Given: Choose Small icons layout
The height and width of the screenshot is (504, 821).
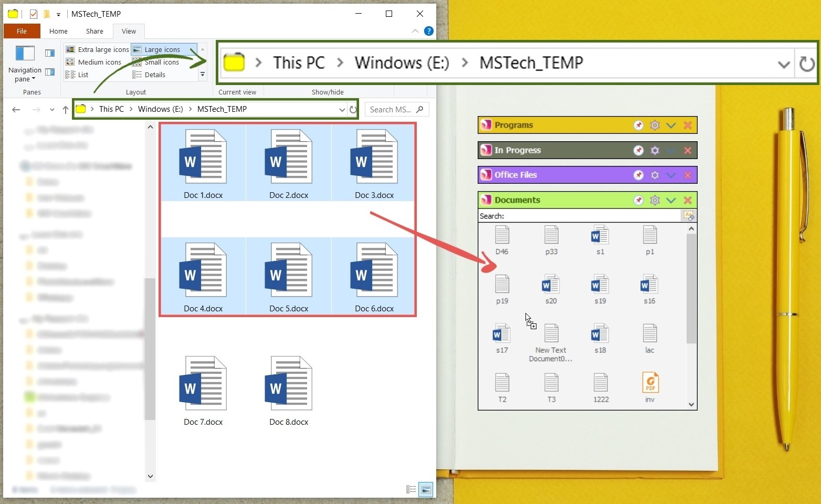Looking at the screenshot, I should point(156,62).
